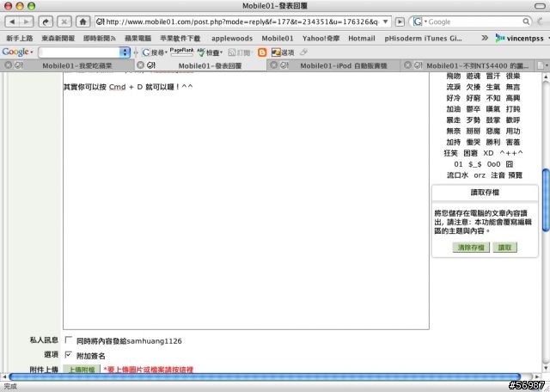The image size is (550, 392).
Task: Click the orange Blogger icon
Action: point(262,52)
